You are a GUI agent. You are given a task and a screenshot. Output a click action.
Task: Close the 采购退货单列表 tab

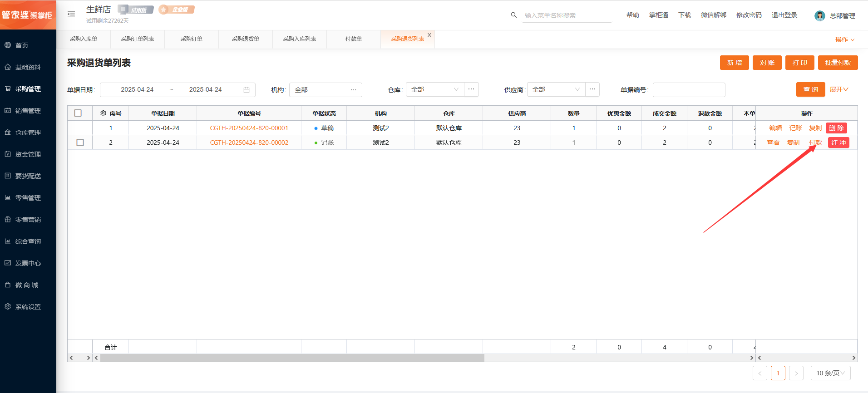pos(429,35)
